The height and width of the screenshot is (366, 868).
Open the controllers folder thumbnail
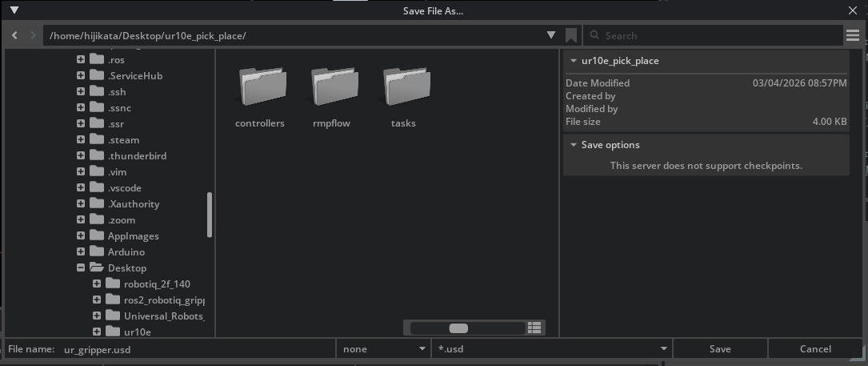(x=262, y=86)
